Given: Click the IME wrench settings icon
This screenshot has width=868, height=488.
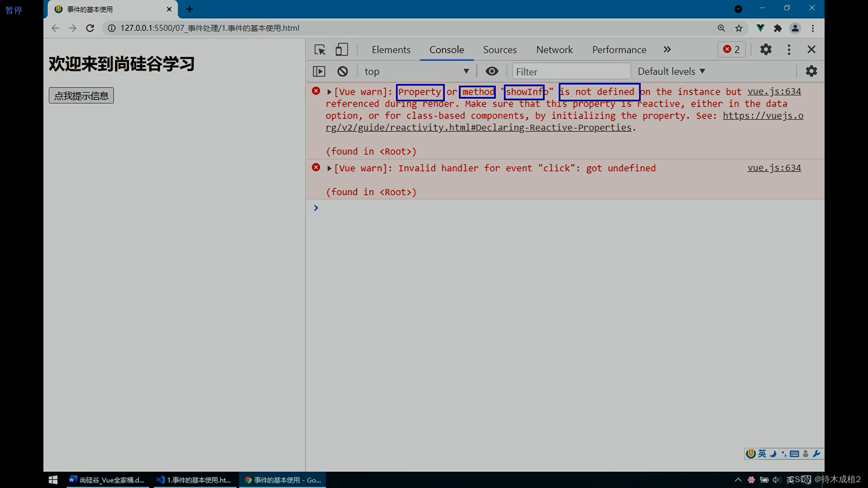Looking at the screenshot, I should click(x=816, y=454).
